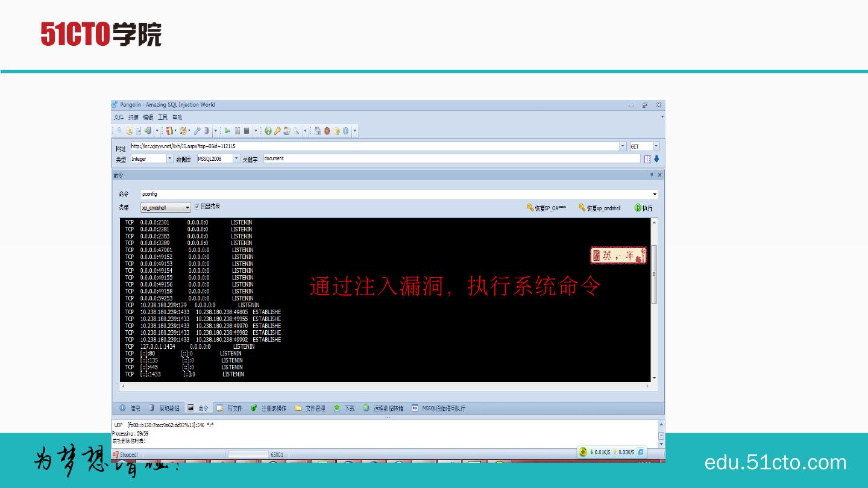
Task: Open the GET method dropdown
Action: tap(656, 146)
